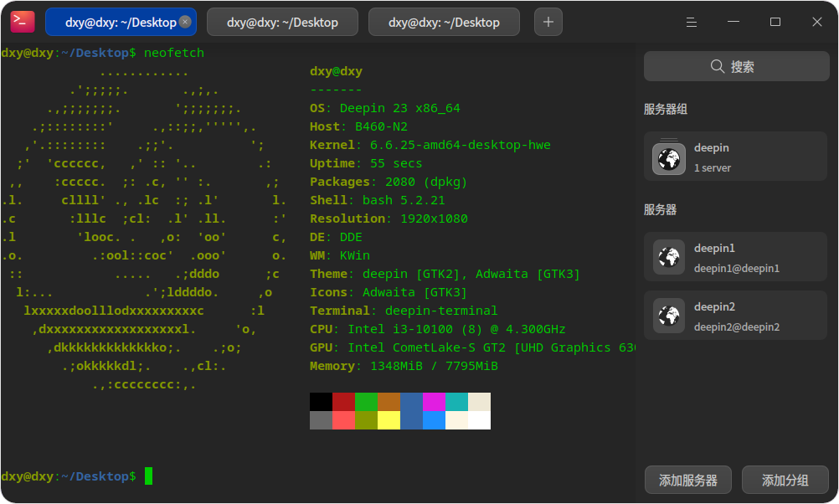Click the bottom prompt dxy@dxy:~/Desktop$

(69, 476)
